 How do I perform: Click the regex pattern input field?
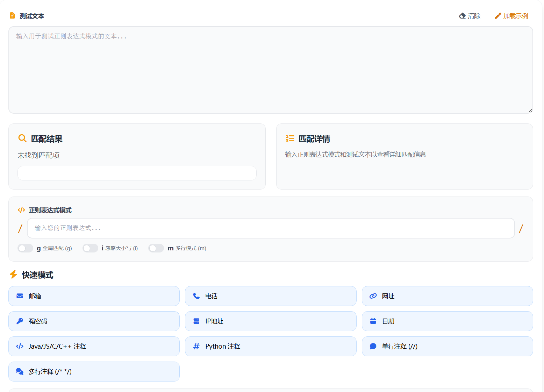click(x=271, y=228)
